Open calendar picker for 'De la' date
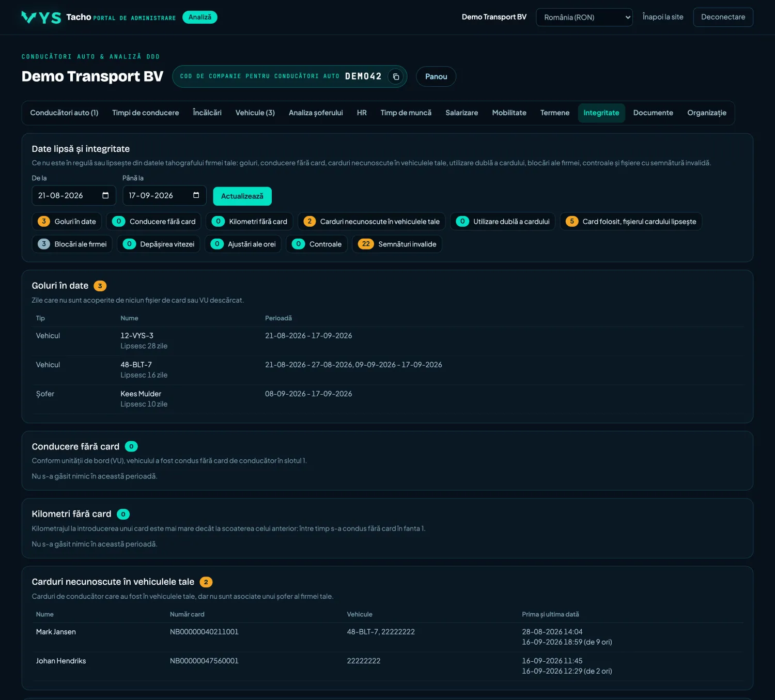775x700 pixels. click(105, 195)
